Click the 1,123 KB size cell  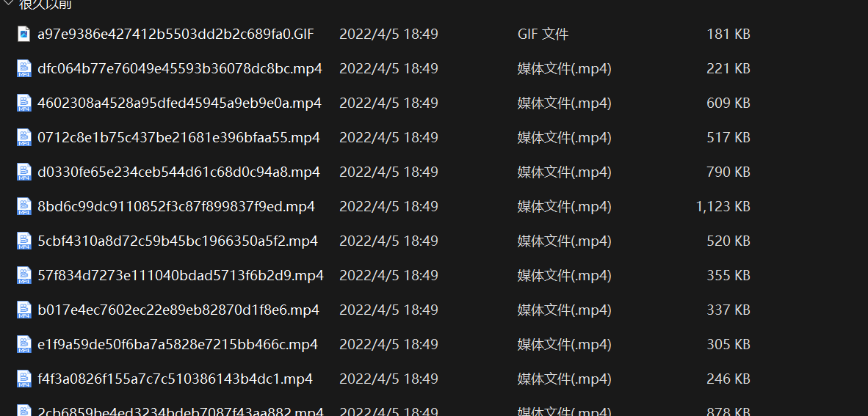coord(723,206)
